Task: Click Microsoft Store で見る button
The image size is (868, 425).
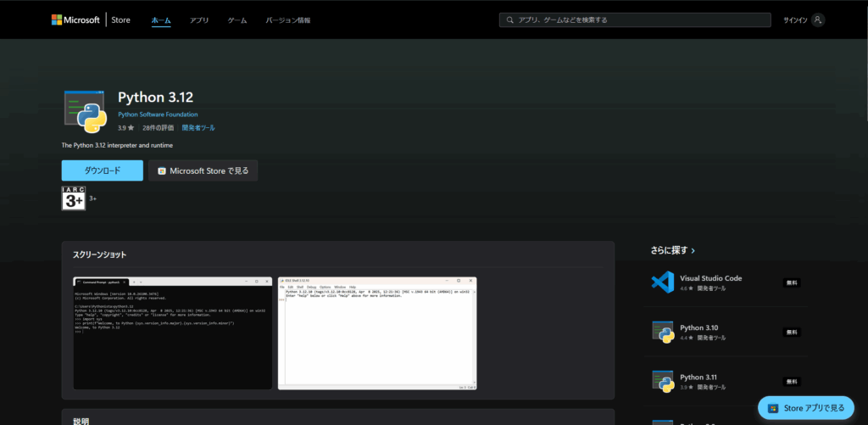Action: pyautogui.click(x=203, y=171)
